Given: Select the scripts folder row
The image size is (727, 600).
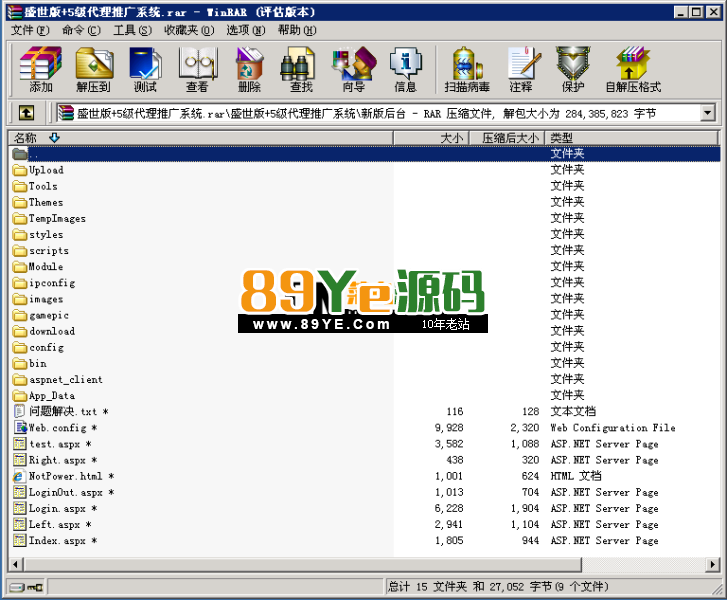Looking at the screenshot, I should pos(364,251).
